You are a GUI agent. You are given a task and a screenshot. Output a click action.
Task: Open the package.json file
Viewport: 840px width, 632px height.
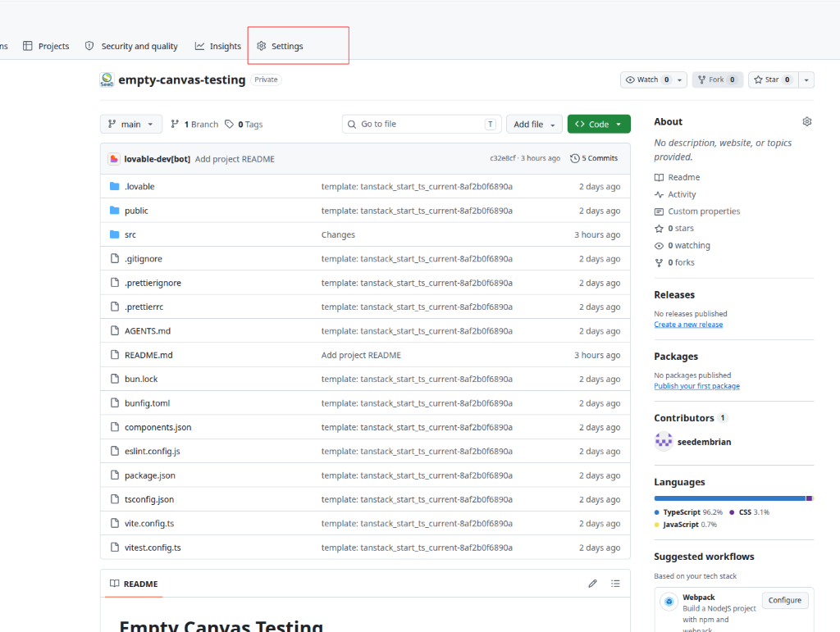(149, 475)
